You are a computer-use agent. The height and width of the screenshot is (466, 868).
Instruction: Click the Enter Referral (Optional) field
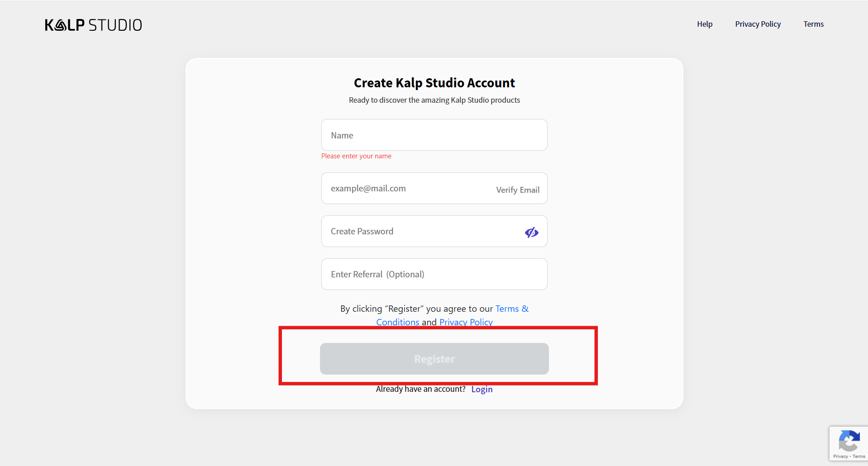tap(434, 274)
